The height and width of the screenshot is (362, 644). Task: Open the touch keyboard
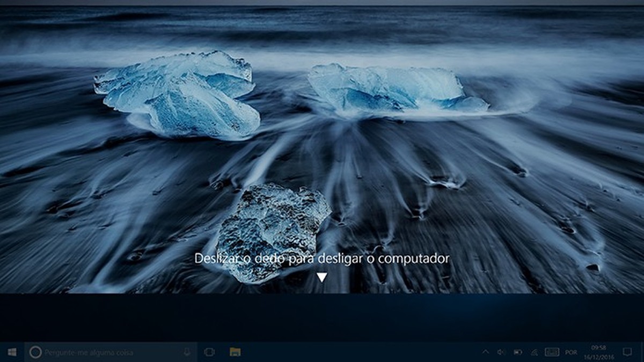[x=553, y=351]
